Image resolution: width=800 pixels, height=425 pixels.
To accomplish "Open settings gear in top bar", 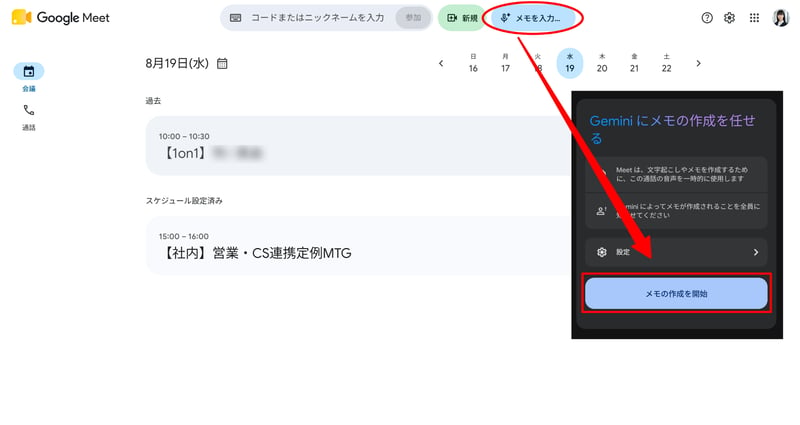I will click(730, 18).
